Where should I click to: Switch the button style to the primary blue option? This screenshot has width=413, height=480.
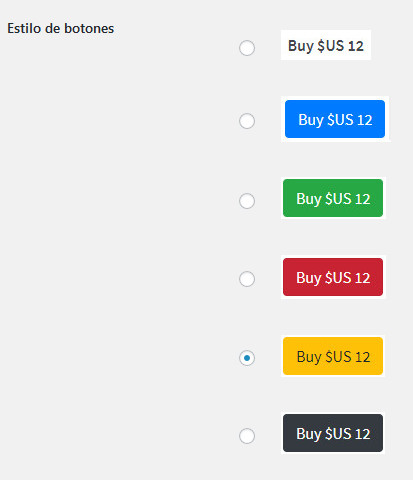pos(247,121)
